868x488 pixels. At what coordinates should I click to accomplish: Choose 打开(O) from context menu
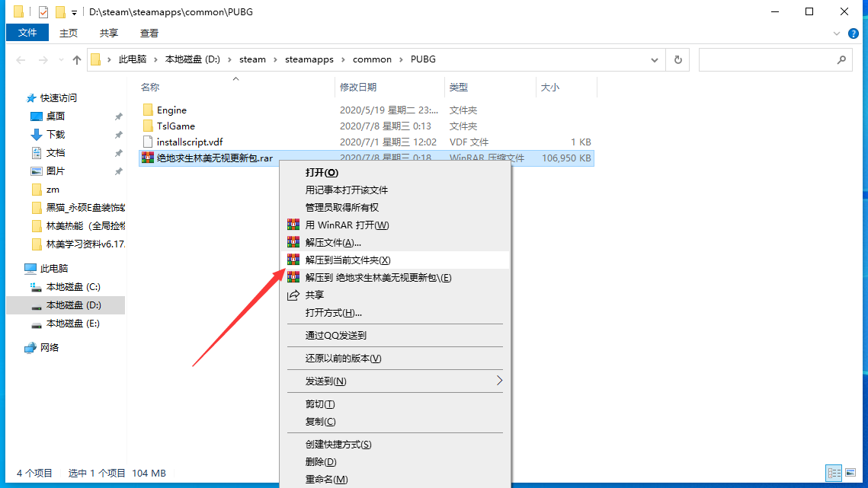(396, 173)
